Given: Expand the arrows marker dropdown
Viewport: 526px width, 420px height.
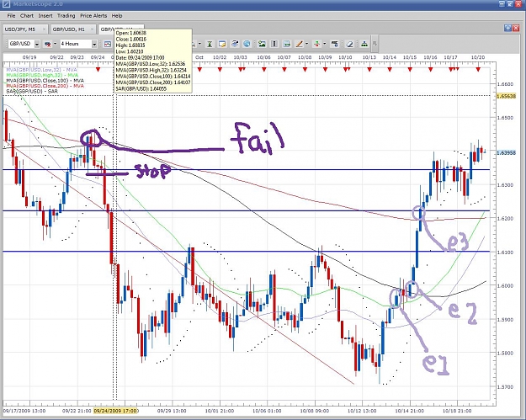Looking at the screenshot, I should click(x=324, y=44).
